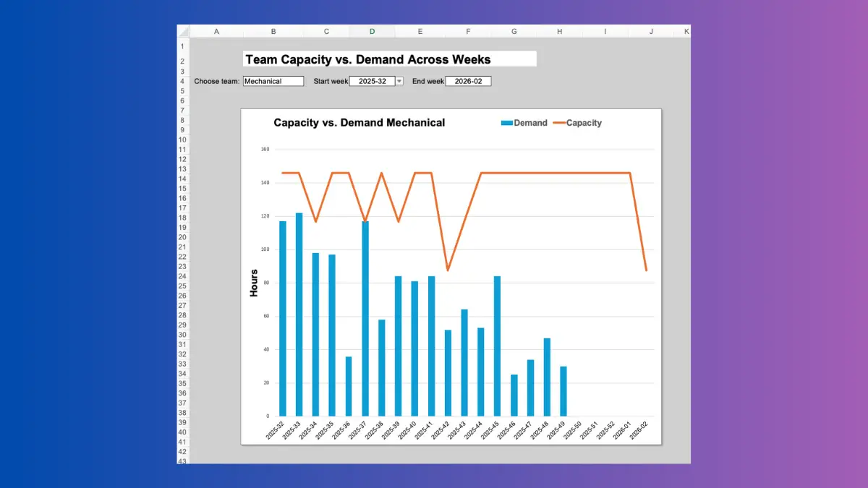The height and width of the screenshot is (488, 868).
Task: Click the Team Capacity vs. Demand title cell
Action: (x=390, y=59)
